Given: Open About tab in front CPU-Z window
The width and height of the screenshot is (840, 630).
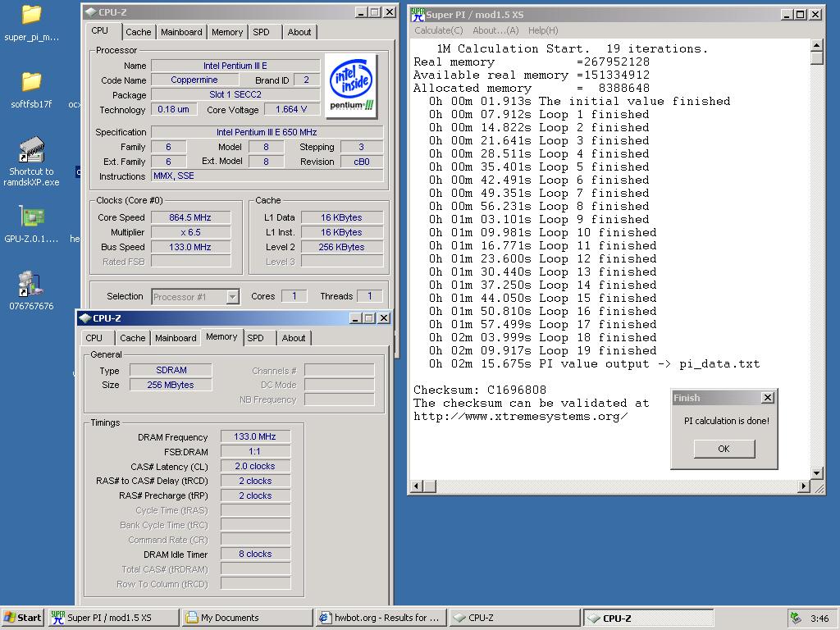Looking at the screenshot, I should (x=294, y=338).
